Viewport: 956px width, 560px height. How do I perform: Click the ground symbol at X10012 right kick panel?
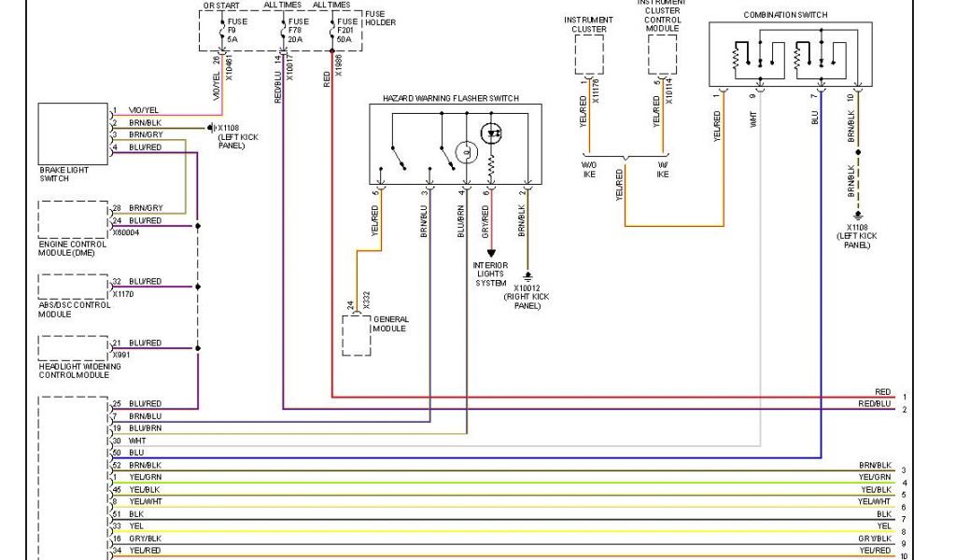point(527,276)
